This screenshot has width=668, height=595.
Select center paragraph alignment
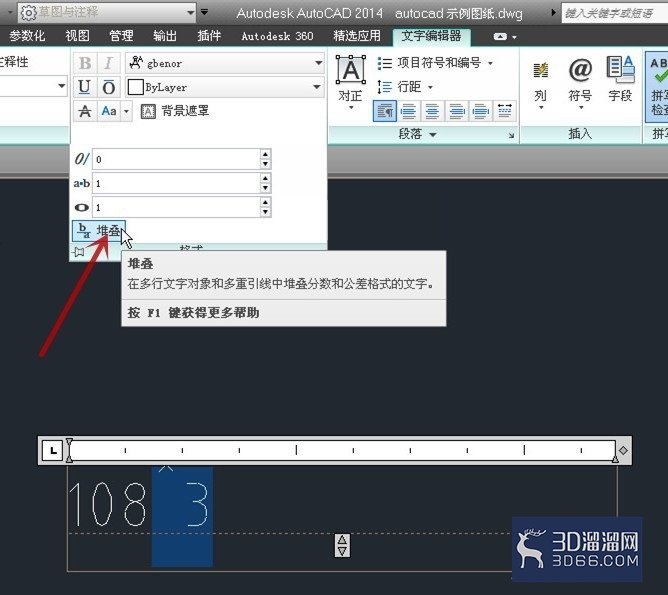click(x=432, y=112)
